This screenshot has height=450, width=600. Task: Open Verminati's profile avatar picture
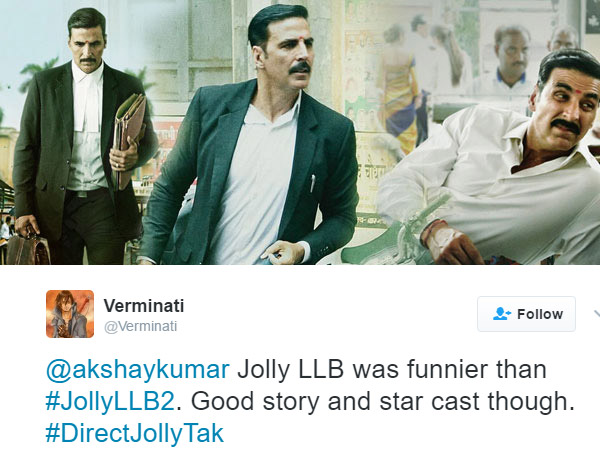point(70,314)
